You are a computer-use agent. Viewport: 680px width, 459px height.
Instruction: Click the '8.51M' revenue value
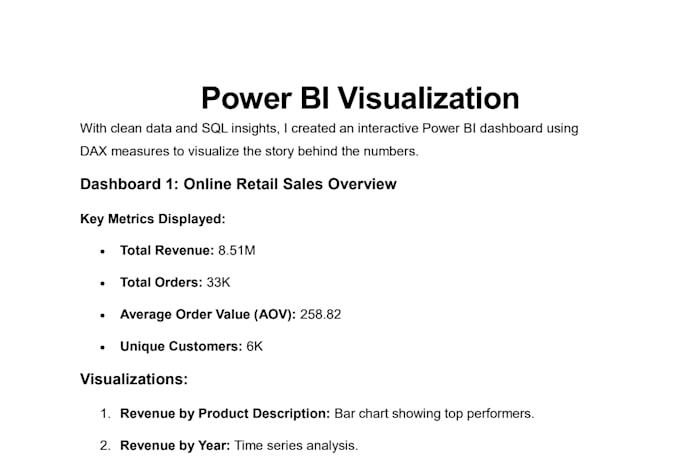(x=237, y=250)
